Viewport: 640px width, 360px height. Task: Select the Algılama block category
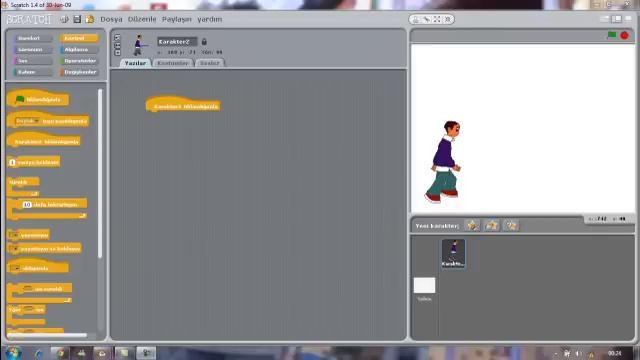point(79,49)
